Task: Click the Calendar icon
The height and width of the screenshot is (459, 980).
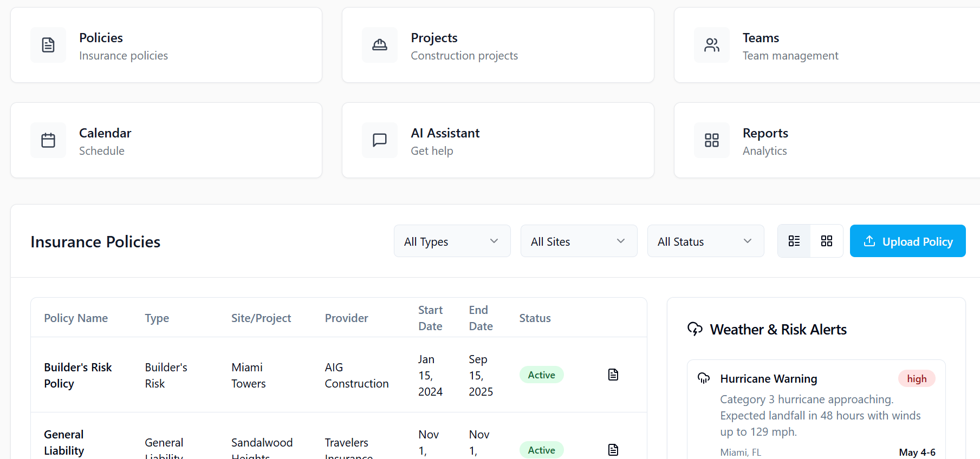Action: [48, 140]
